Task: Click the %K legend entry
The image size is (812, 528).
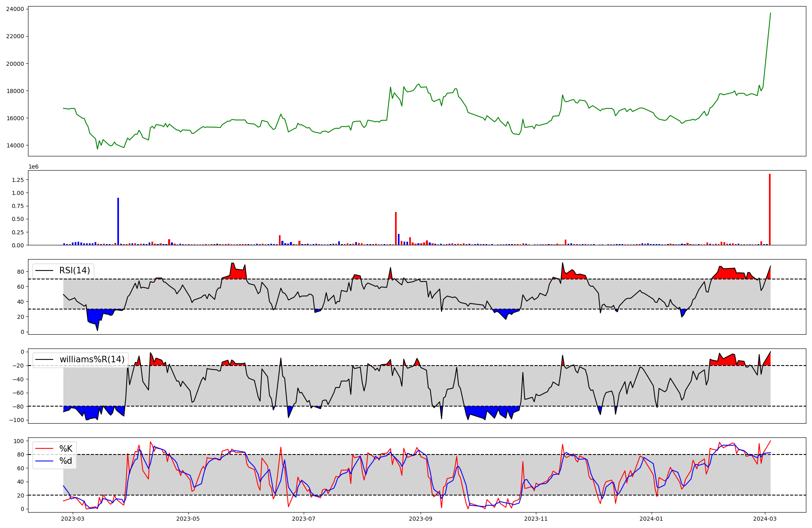Action: point(66,449)
